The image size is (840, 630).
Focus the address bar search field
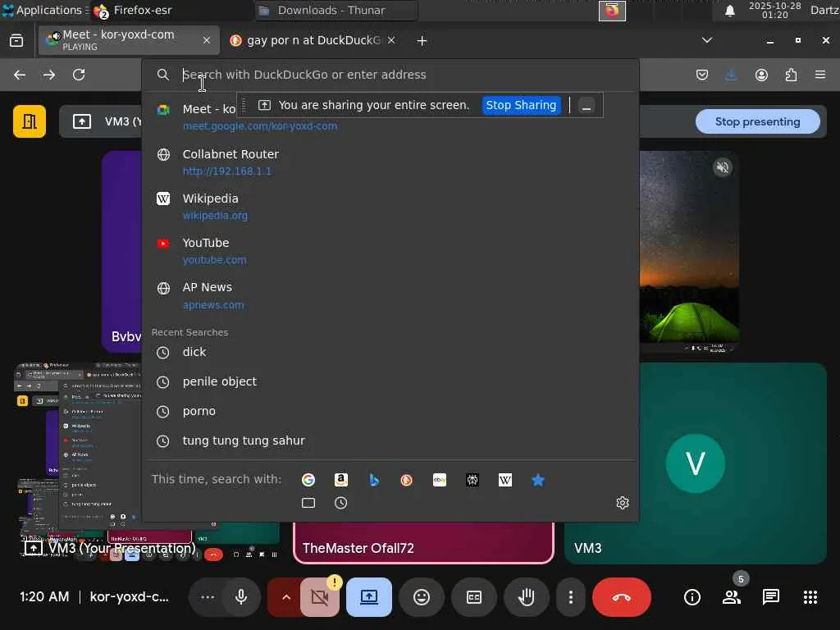coord(390,75)
